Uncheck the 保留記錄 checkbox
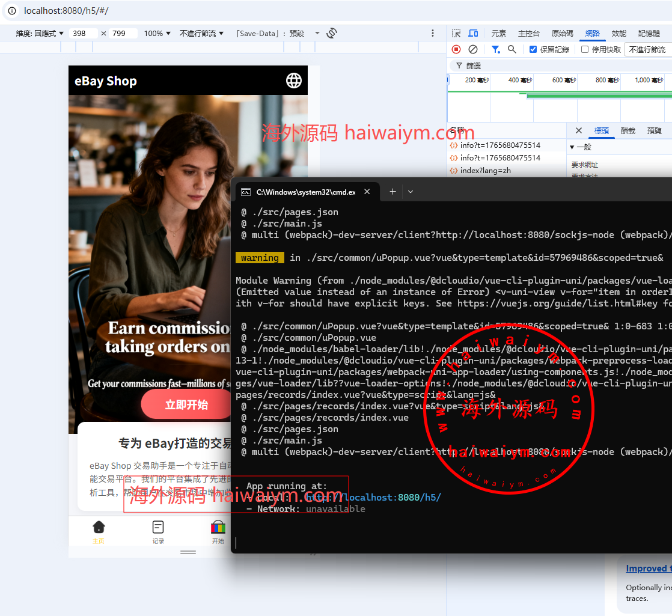Viewport: 672px width, 616px height. (x=533, y=49)
